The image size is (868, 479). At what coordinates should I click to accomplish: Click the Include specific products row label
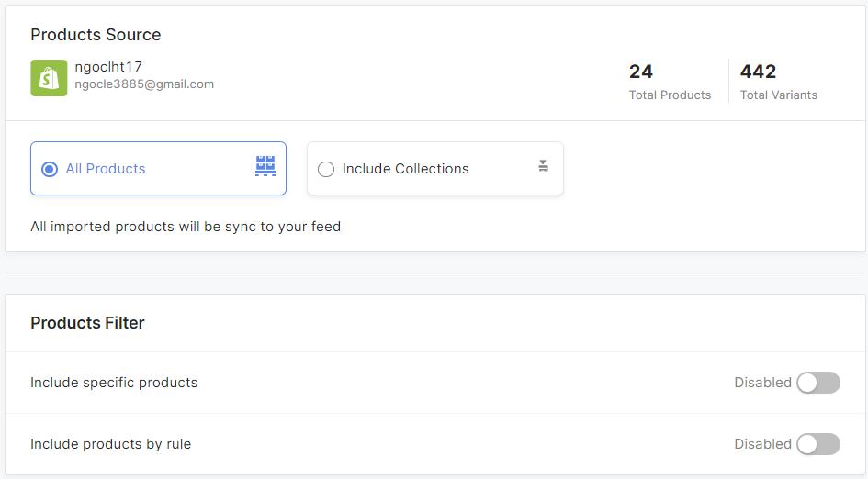[x=114, y=383]
